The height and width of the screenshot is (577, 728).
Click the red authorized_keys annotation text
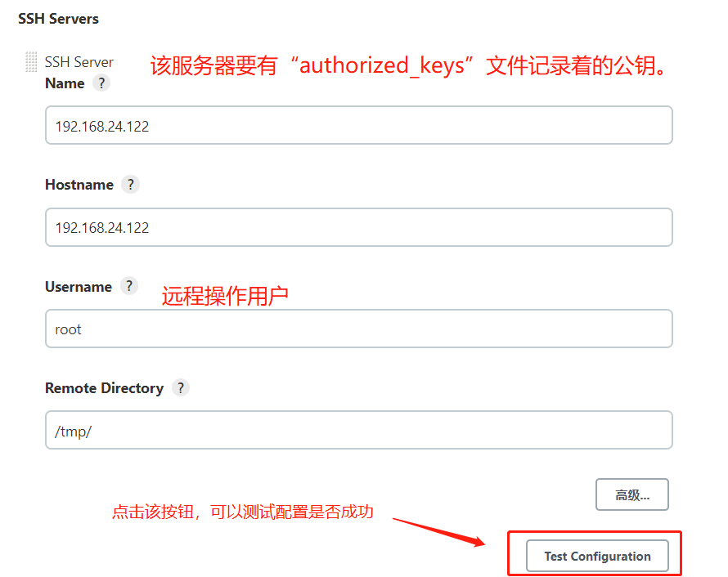click(x=408, y=65)
